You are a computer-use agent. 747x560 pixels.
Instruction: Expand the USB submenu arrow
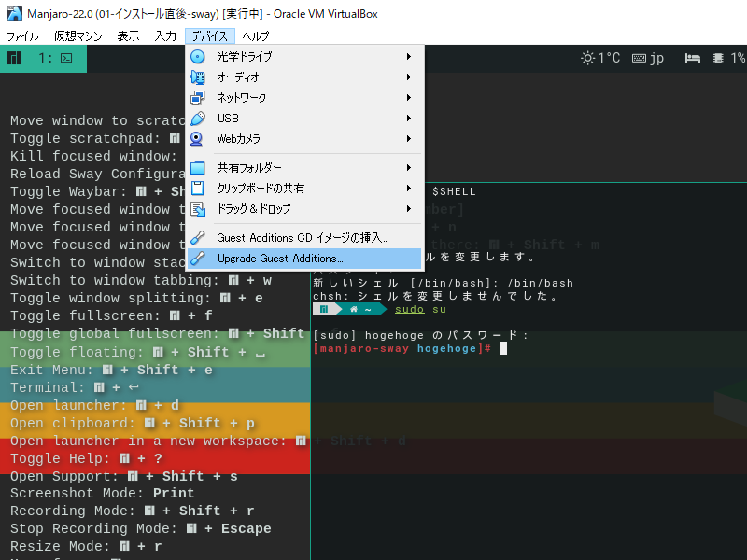[x=409, y=119]
